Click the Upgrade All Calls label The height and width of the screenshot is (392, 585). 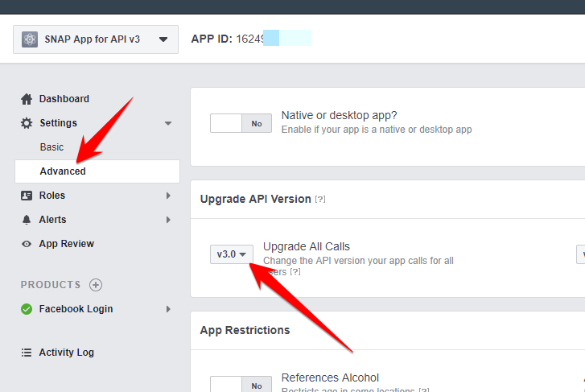(x=307, y=247)
